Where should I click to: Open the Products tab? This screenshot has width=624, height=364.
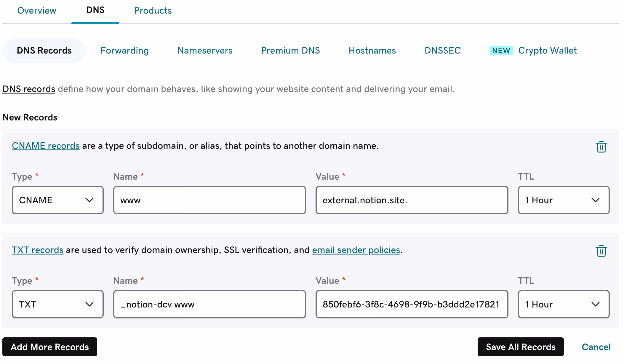[x=153, y=11]
